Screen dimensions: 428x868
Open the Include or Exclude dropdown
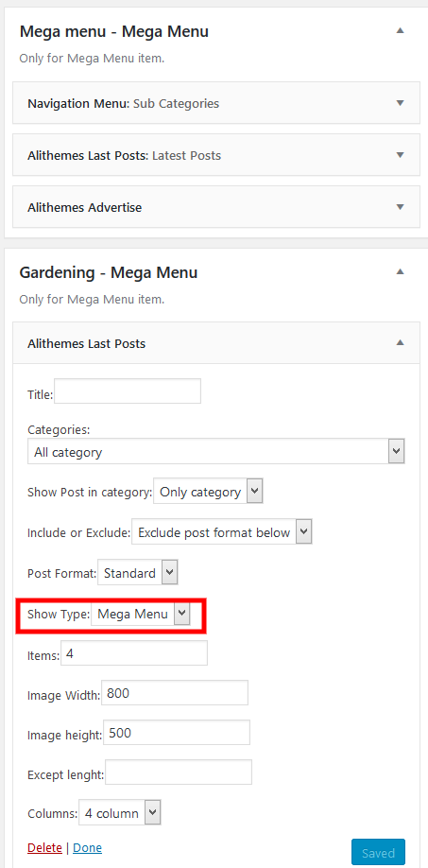pos(222,532)
